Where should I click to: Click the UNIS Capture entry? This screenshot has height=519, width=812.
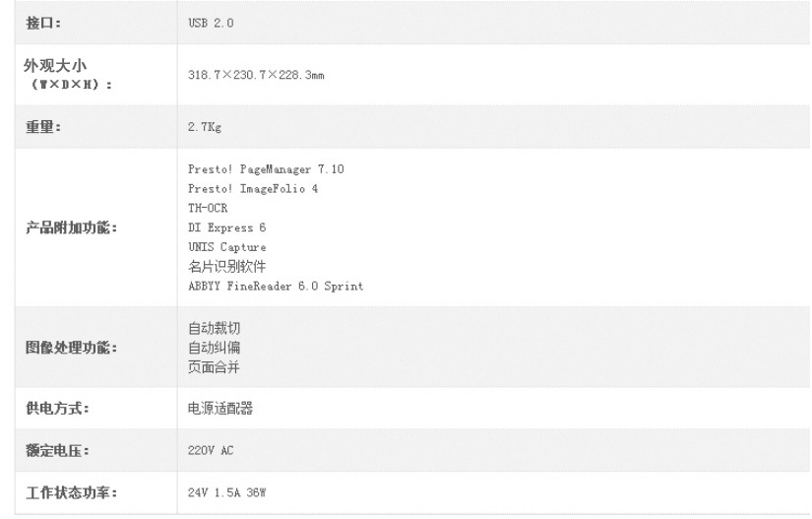(x=226, y=247)
